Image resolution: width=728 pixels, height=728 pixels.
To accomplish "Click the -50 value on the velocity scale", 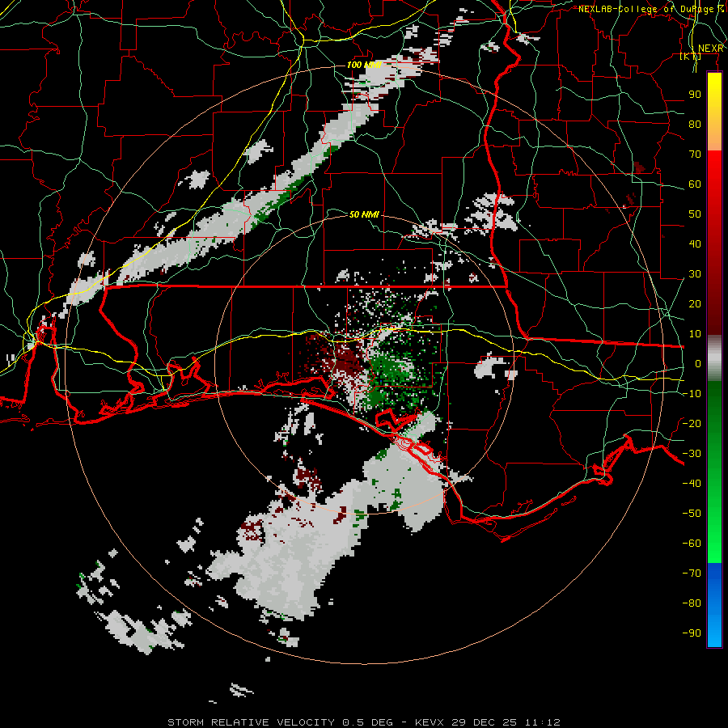I will coord(692,513).
